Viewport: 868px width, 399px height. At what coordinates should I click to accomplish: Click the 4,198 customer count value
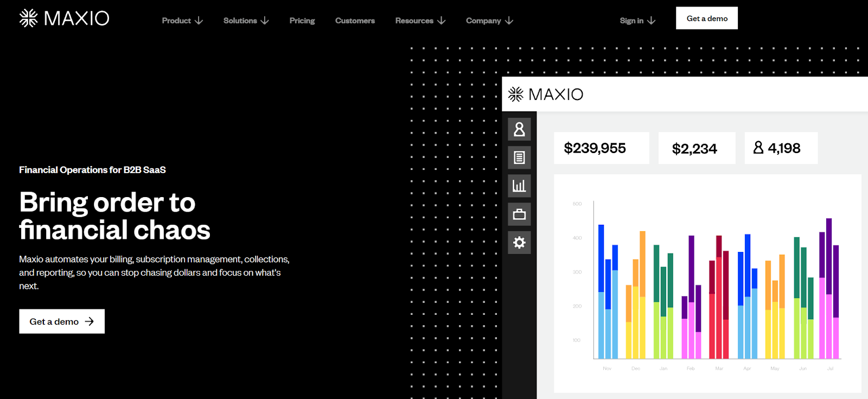pyautogui.click(x=784, y=148)
